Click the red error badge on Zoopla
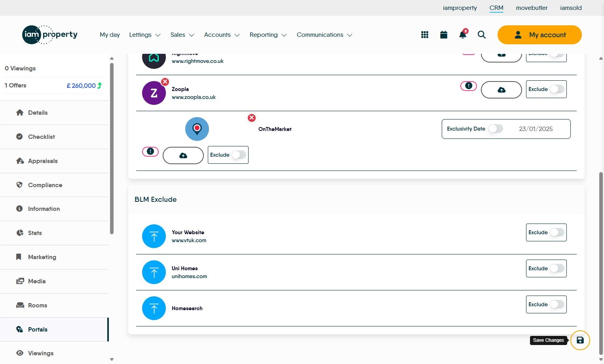This screenshot has height=364, width=604. 165,82
